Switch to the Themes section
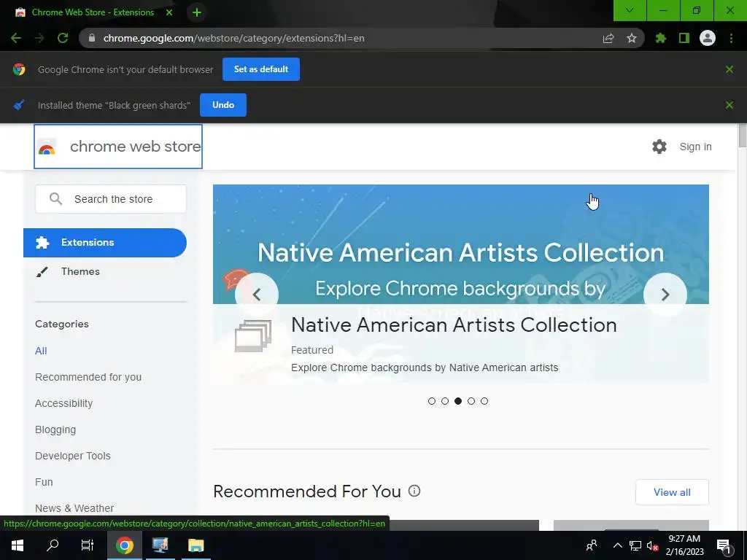The width and height of the screenshot is (747, 560). pos(80,271)
